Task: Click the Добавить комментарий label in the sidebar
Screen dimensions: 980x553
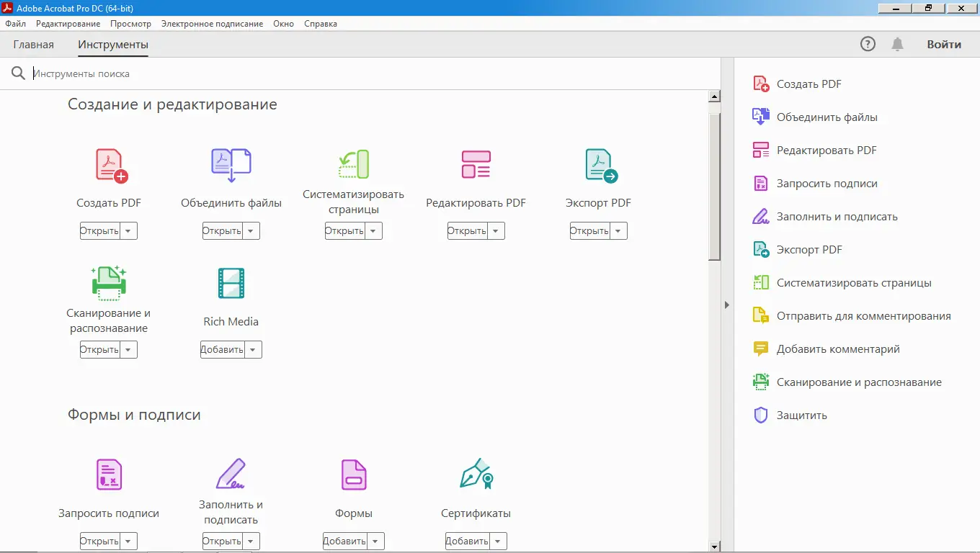Action: pyautogui.click(x=838, y=349)
